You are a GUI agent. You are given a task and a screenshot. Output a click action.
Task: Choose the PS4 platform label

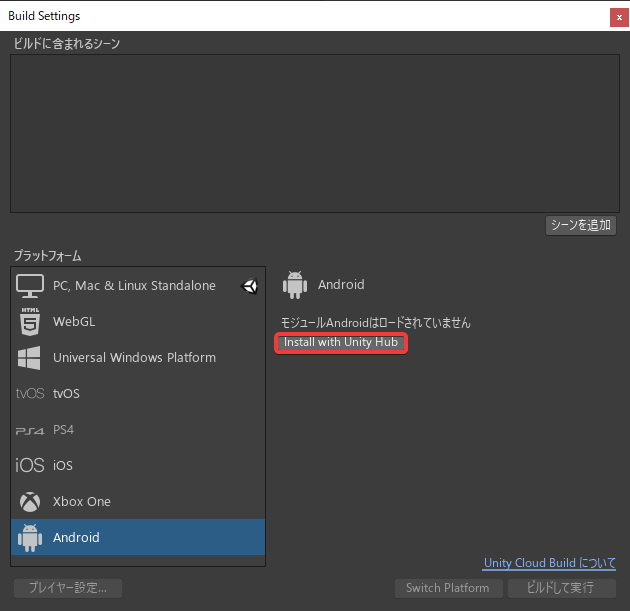(x=63, y=430)
